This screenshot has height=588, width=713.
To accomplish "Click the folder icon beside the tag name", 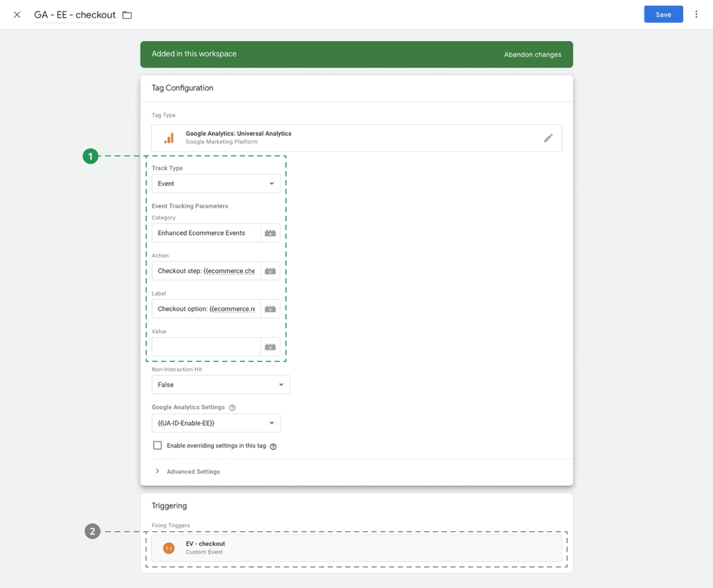I will click(x=127, y=15).
